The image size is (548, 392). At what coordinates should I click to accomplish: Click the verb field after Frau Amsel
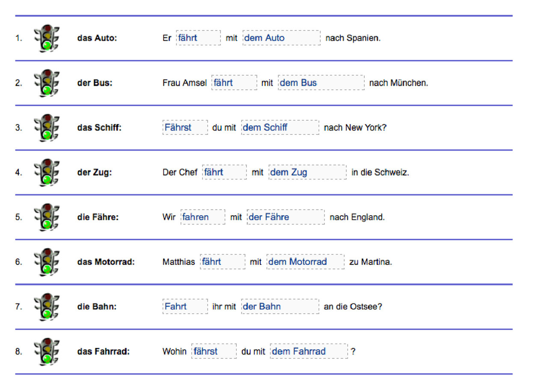pos(235,83)
